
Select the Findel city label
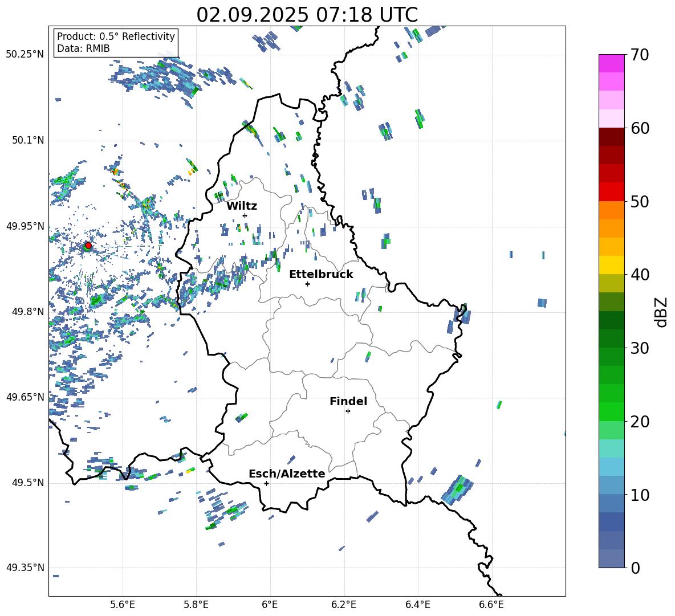click(x=348, y=401)
